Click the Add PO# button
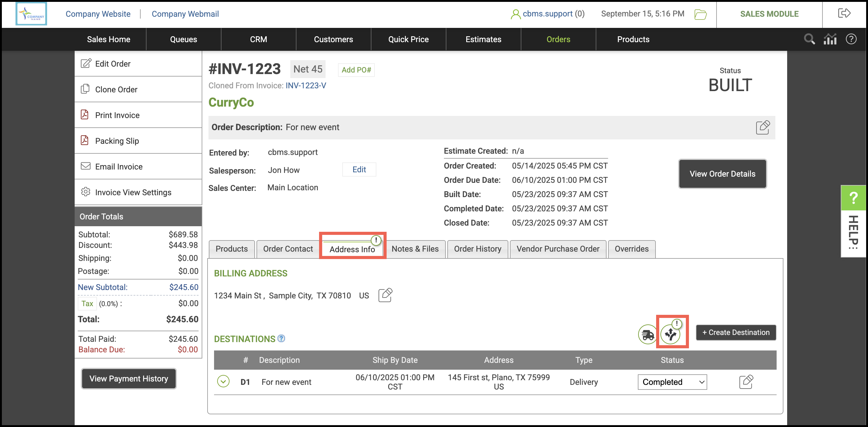Screen dimensions: 868x427 [356, 70]
